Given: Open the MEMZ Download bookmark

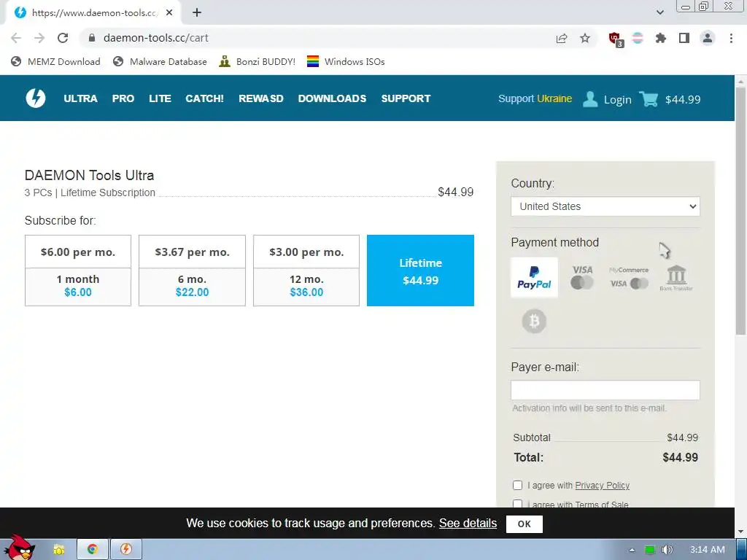Looking at the screenshot, I should (55, 61).
